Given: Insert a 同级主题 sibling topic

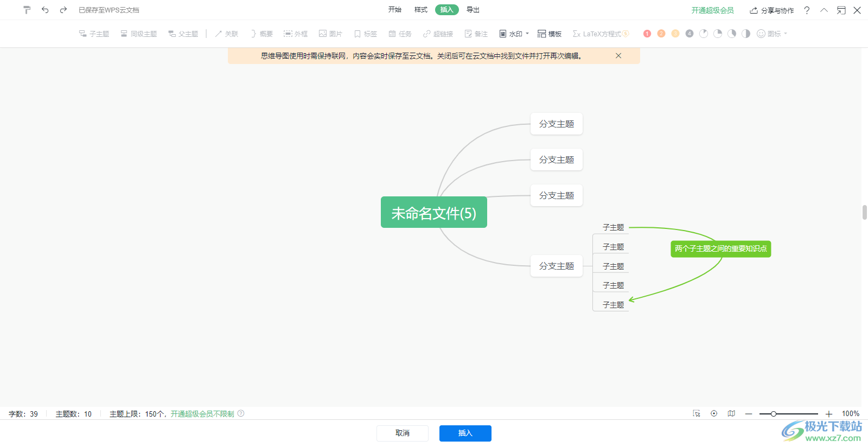Looking at the screenshot, I should (x=138, y=34).
